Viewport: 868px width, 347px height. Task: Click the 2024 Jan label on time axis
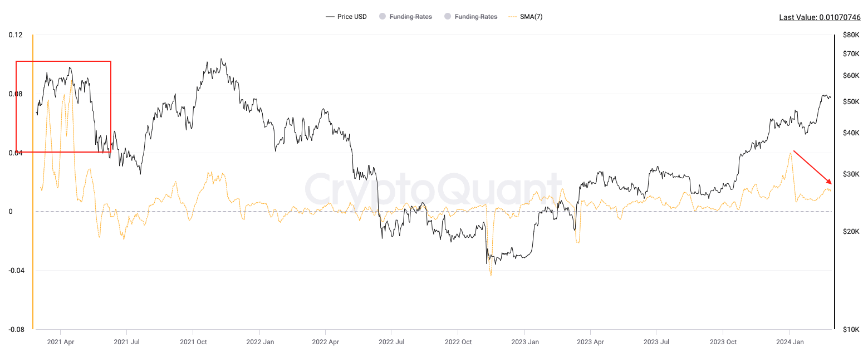(x=790, y=342)
